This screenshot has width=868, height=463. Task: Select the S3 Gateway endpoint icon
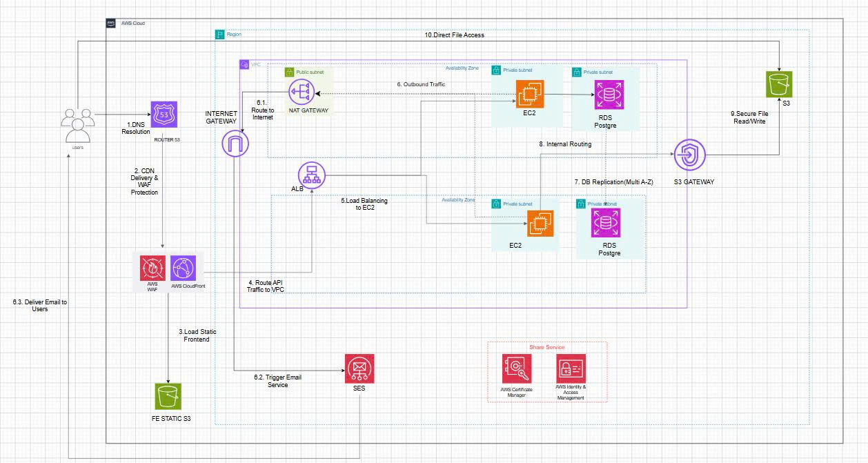pos(689,155)
